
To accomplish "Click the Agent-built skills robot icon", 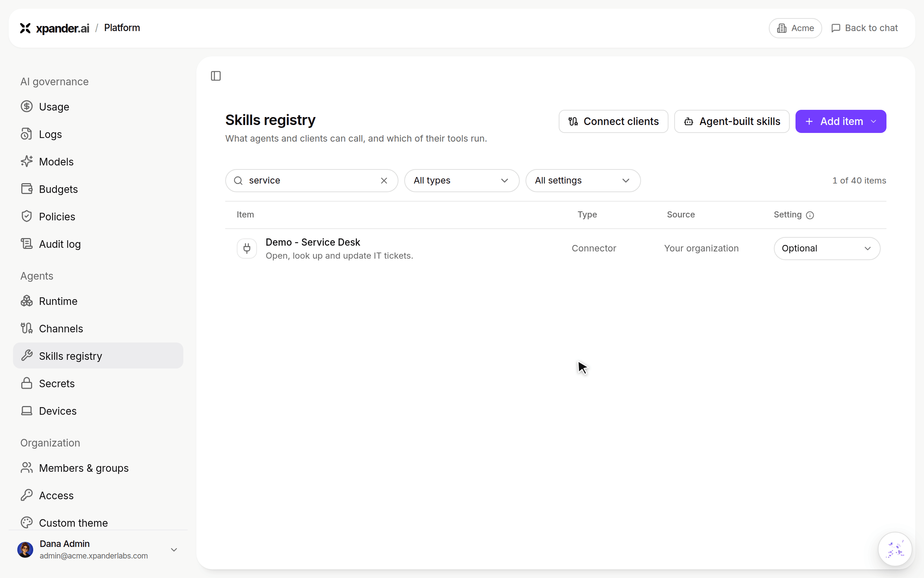I will [688, 122].
